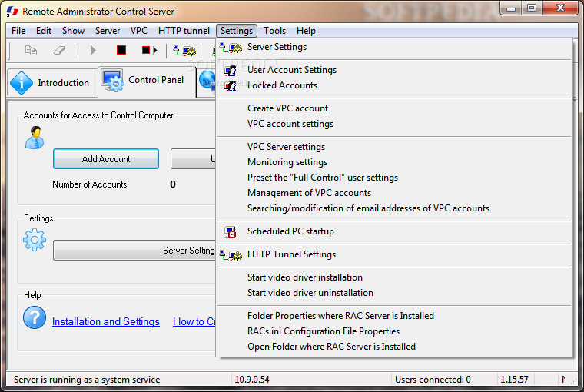Choose Searching/modification of email addresses entry

(394, 208)
